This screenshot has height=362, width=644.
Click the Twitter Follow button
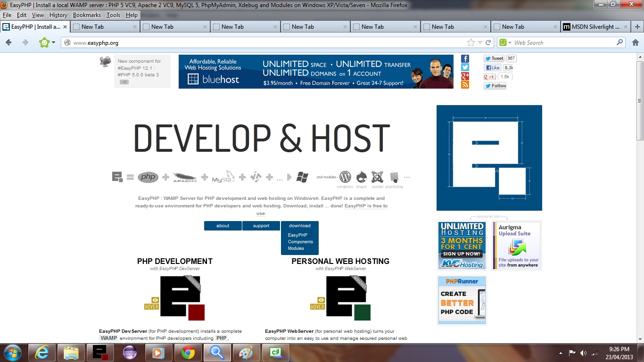pyautogui.click(x=495, y=86)
